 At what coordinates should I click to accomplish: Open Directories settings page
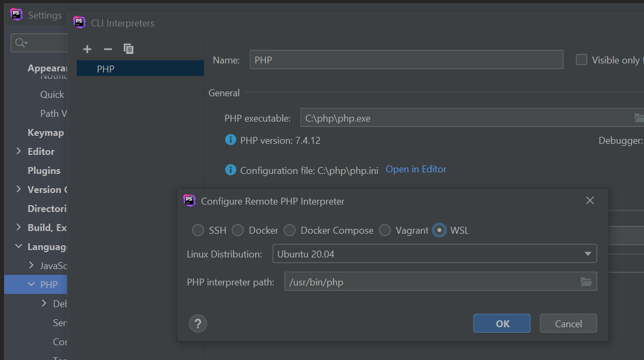pos(47,208)
